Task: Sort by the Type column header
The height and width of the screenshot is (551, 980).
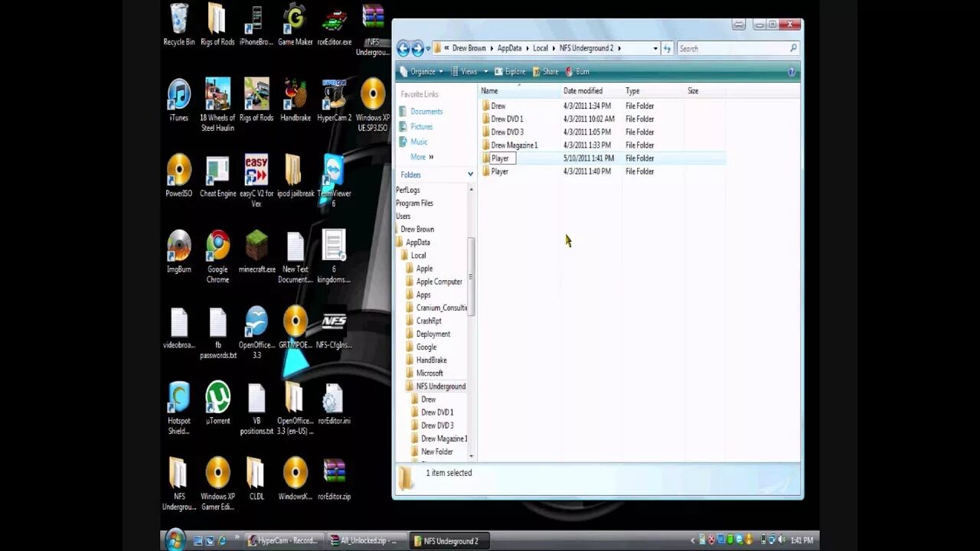Action: (653, 90)
